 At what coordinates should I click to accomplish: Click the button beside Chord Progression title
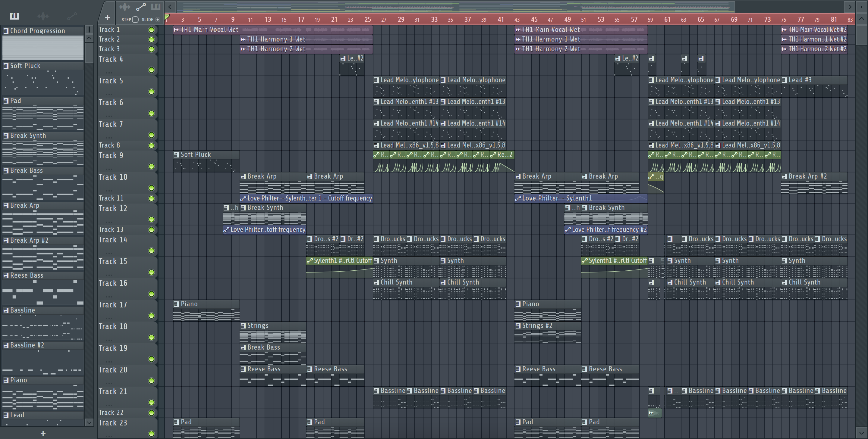point(89,30)
